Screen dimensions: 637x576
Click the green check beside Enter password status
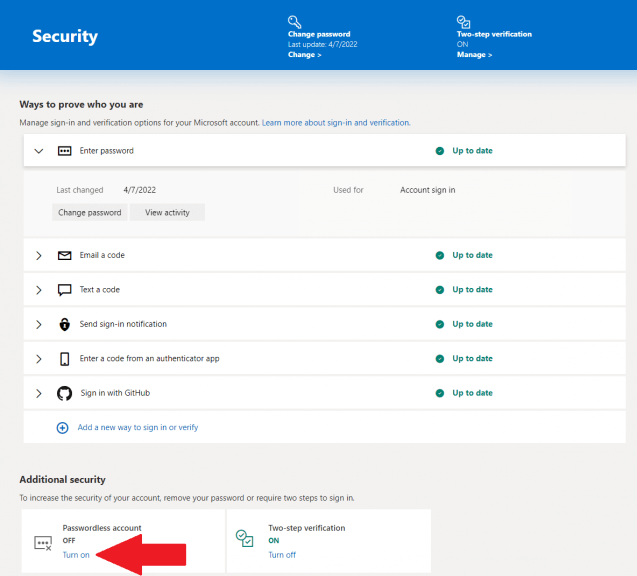click(440, 151)
